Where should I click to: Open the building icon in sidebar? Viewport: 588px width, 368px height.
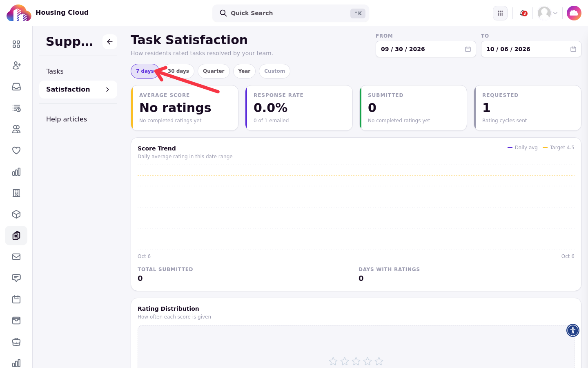coord(16,193)
